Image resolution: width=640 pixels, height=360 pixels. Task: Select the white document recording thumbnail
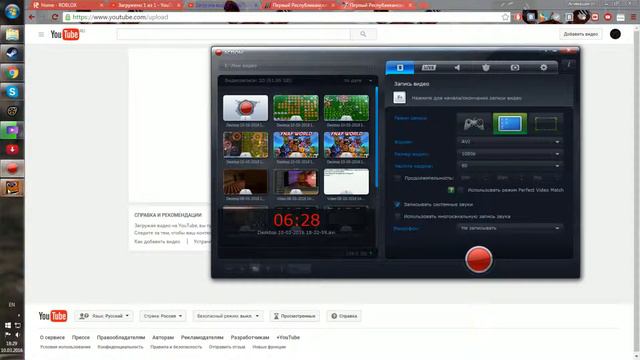pos(346,182)
